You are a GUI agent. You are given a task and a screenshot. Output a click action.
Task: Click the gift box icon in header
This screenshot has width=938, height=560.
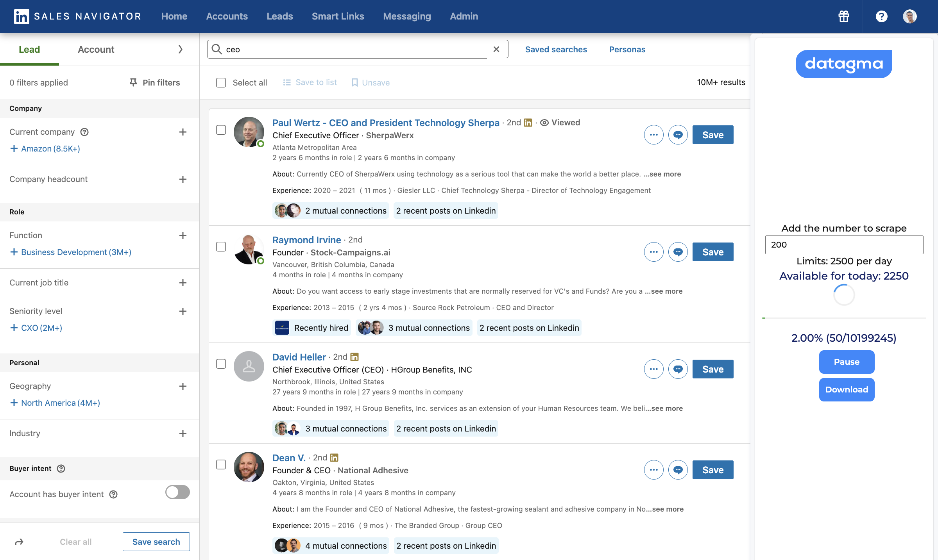843,16
